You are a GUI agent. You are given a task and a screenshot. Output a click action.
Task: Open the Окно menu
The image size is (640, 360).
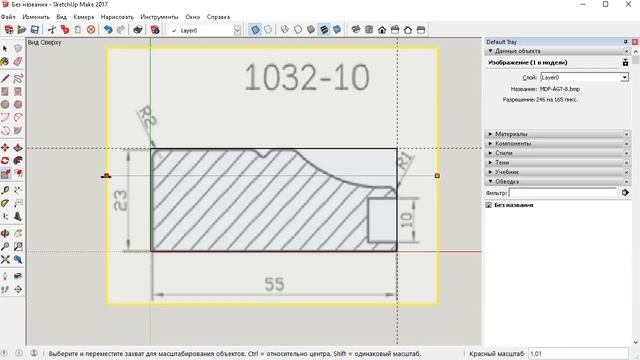click(193, 17)
